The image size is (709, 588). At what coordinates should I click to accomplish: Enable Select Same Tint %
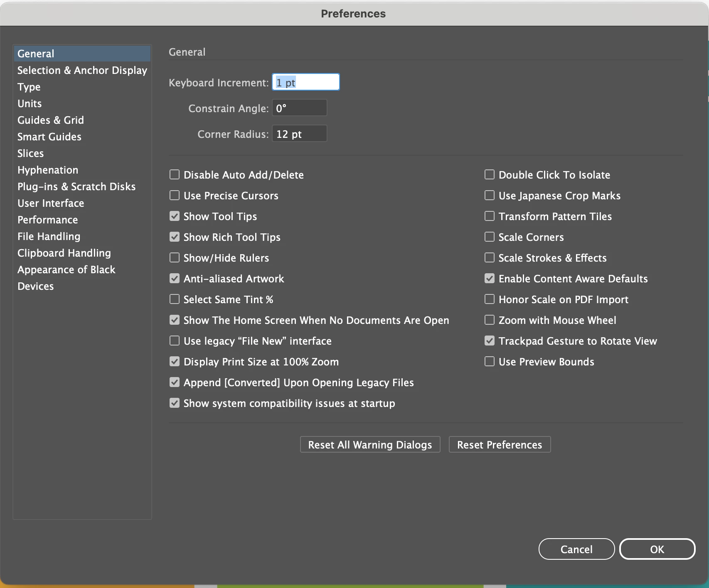(x=175, y=299)
